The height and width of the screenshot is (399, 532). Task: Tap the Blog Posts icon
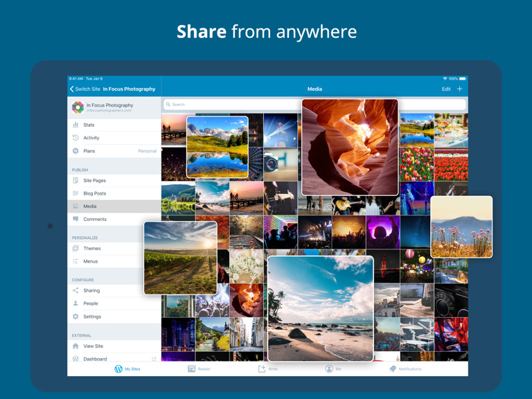pyautogui.click(x=76, y=193)
